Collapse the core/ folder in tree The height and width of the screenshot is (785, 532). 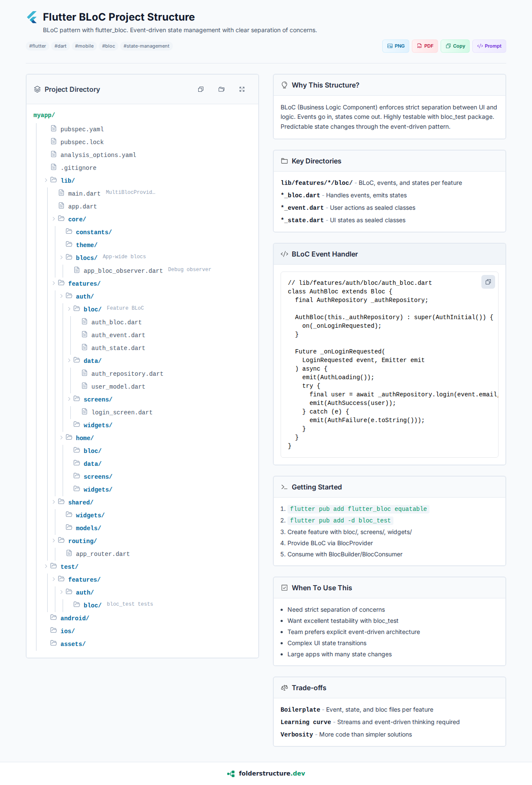click(x=54, y=219)
